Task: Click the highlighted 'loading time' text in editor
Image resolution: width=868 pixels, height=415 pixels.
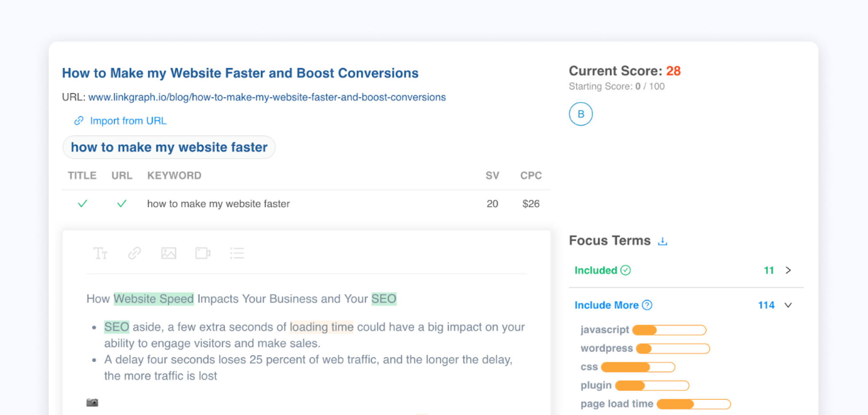Action: [x=322, y=327]
